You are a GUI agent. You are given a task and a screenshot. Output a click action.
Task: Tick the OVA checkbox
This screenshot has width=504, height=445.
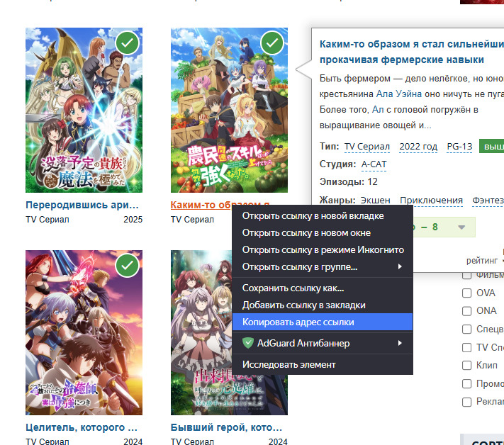coord(467,293)
